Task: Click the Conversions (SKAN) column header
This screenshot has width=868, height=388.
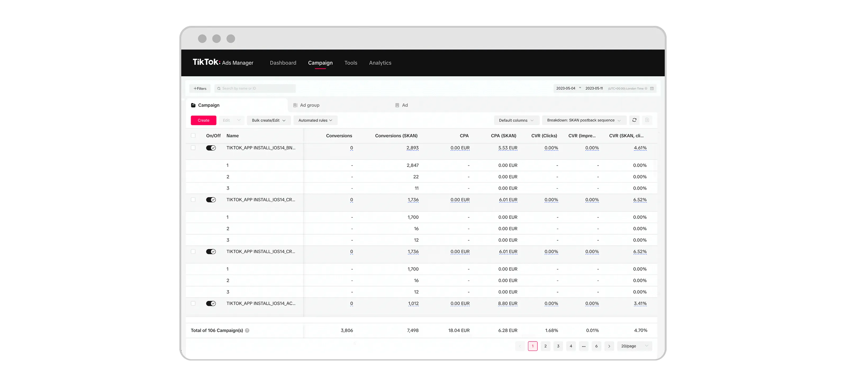Action: coord(396,136)
